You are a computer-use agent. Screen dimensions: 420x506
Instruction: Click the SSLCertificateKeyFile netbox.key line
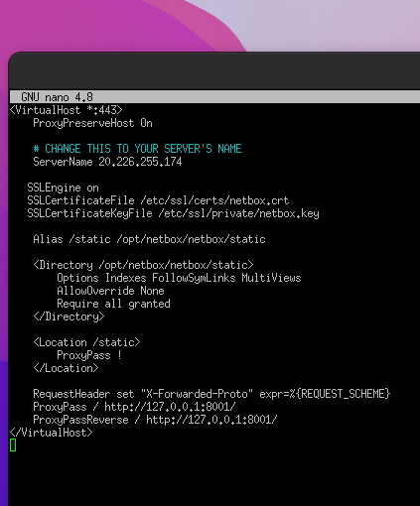[173, 213]
